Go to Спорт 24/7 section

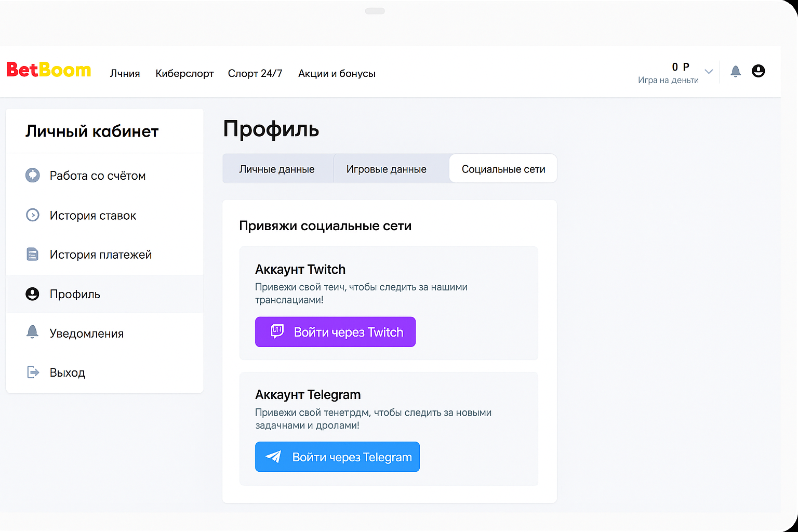coord(255,74)
